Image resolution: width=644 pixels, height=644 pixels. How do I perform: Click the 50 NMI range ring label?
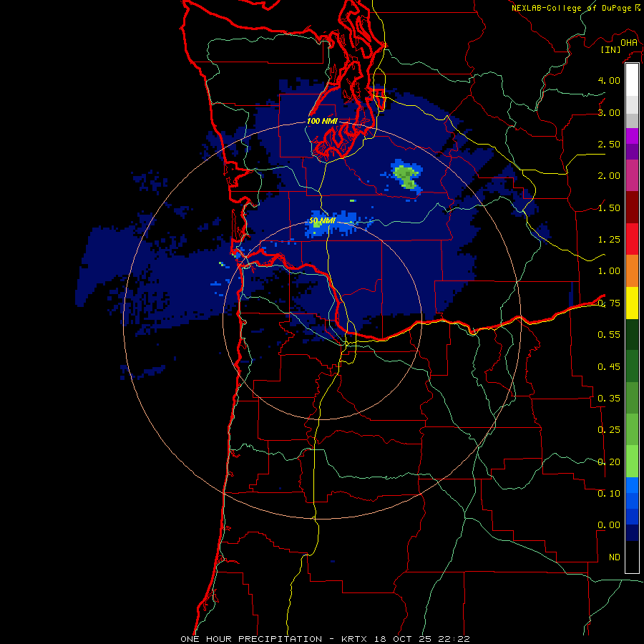322,221
